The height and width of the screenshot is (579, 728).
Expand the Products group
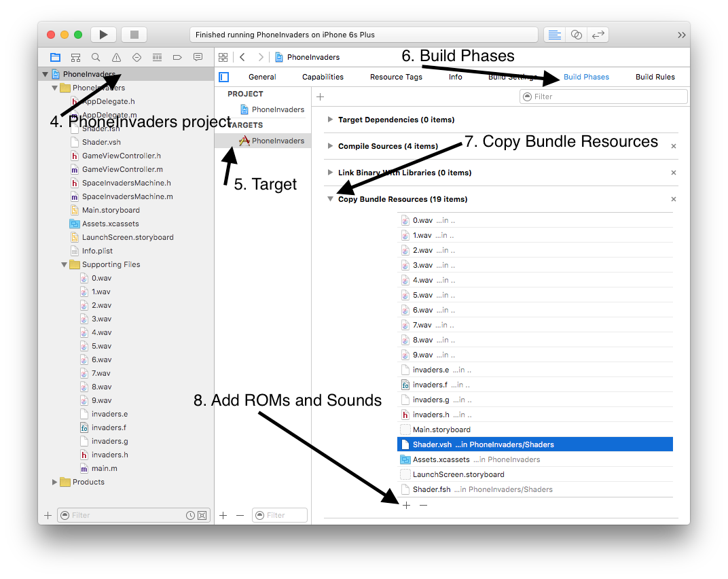tap(55, 482)
